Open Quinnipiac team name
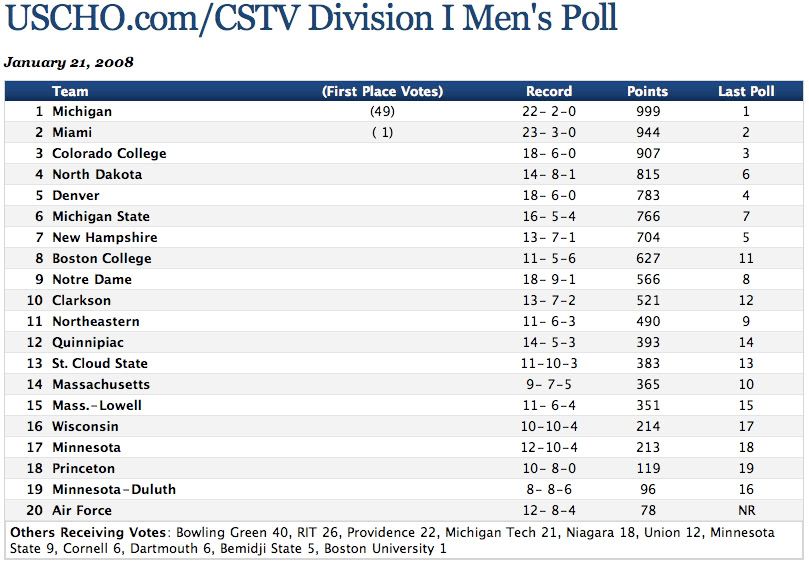The image size is (809, 564). click(x=90, y=343)
